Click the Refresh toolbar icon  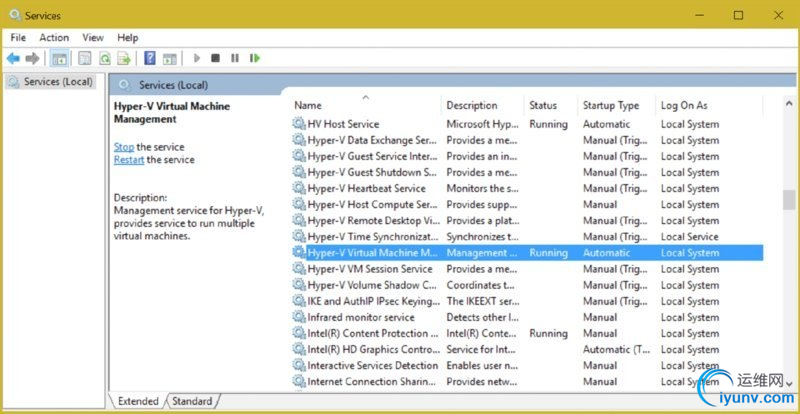tap(105, 59)
